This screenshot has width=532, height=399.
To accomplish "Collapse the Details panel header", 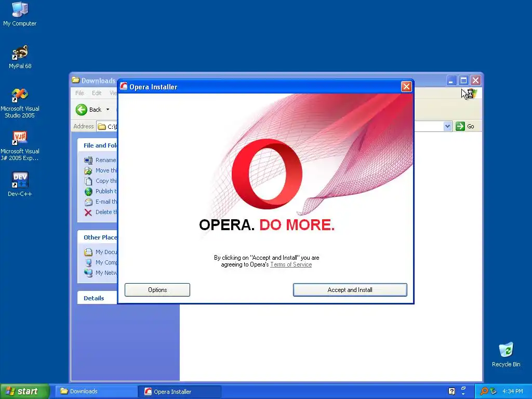I will 97,298.
